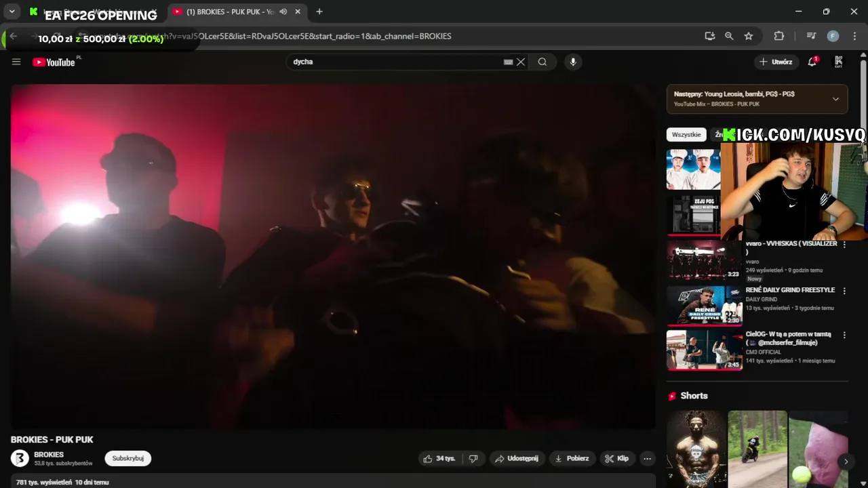Viewport: 868px width, 488px height.
Task: Open the motorcycle forest Short thumbnail
Action: 757,449
